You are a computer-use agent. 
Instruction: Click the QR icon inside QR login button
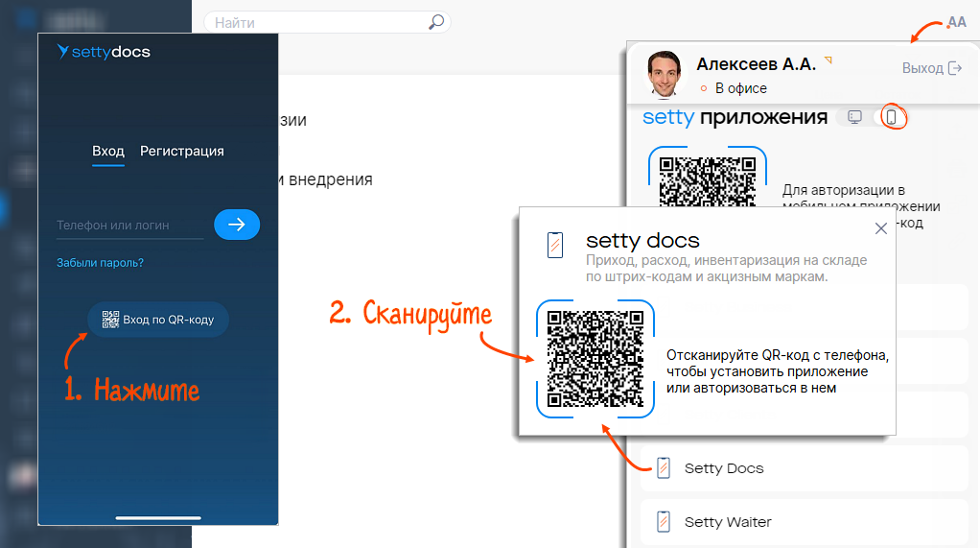110,320
